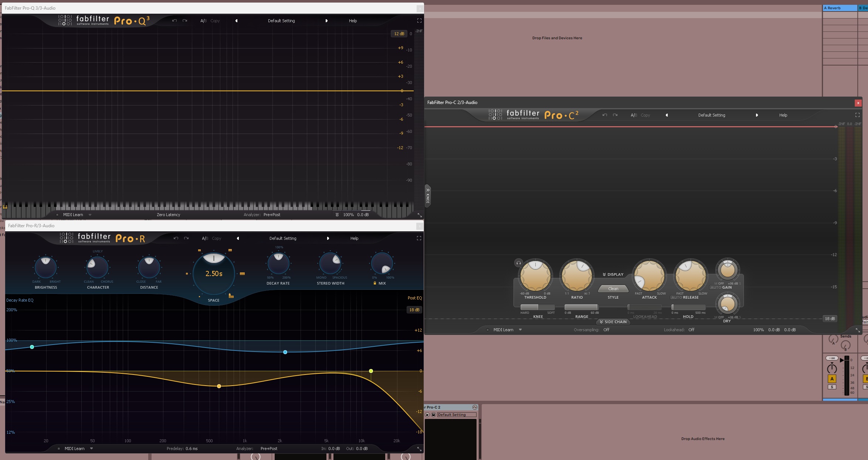
Task: Click the Pro-C 2 device hot-swap icon
Action: pos(475,407)
